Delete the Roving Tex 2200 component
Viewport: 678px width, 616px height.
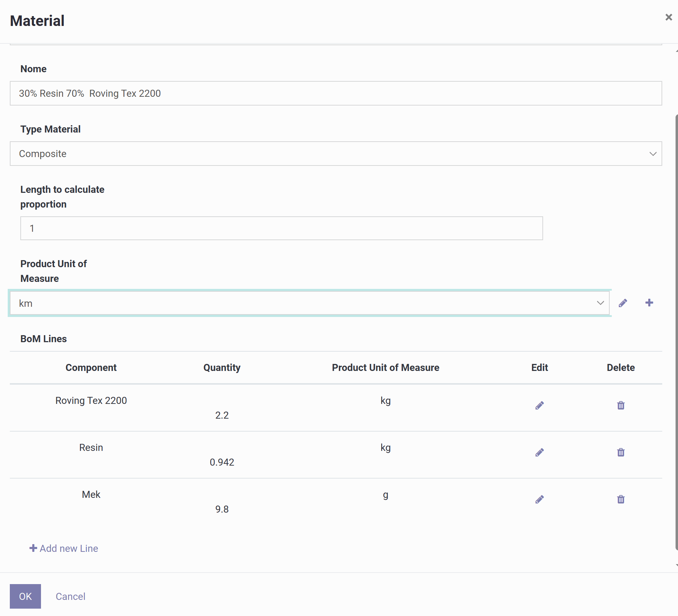click(x=621, y=405)
